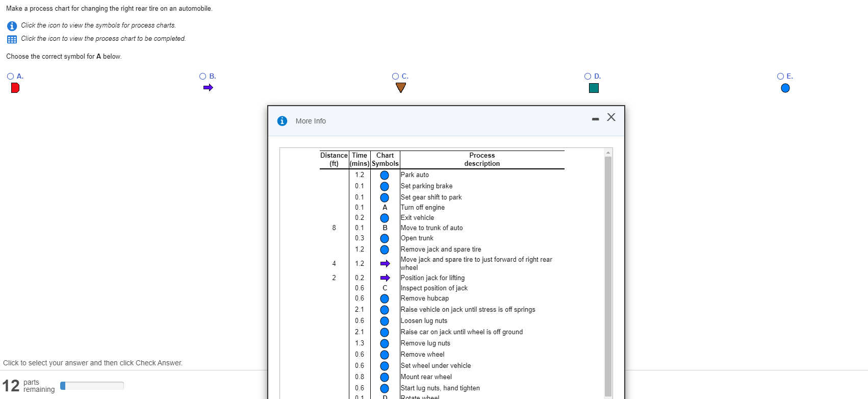Click the blue circle for Set wheel under vehicle
Viewport: 868px width, 399px height.
pos(385,366)
